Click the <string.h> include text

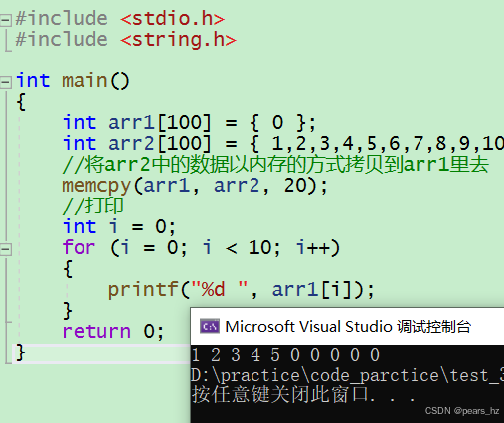[178, 40]
